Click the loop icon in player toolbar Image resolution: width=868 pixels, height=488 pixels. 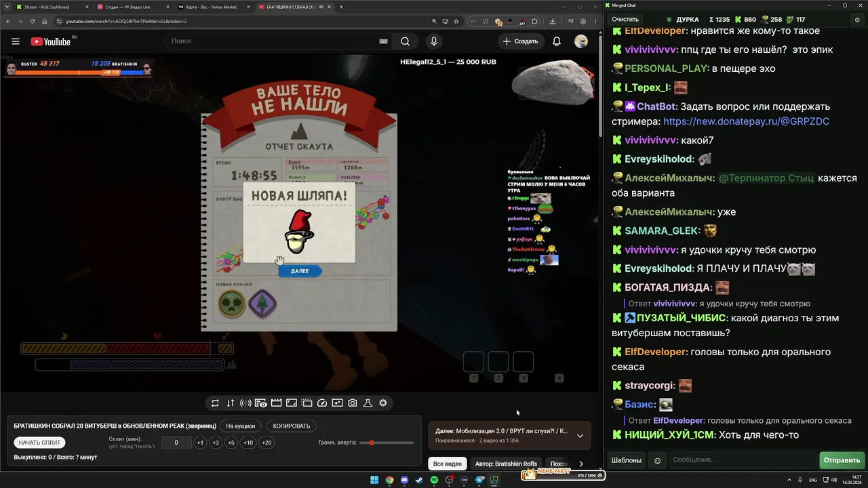click(215, 403)
